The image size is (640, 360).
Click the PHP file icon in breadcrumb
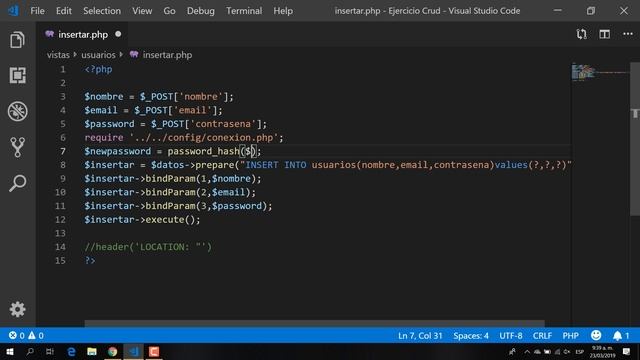pyautogui.click(x=134, y=54)
